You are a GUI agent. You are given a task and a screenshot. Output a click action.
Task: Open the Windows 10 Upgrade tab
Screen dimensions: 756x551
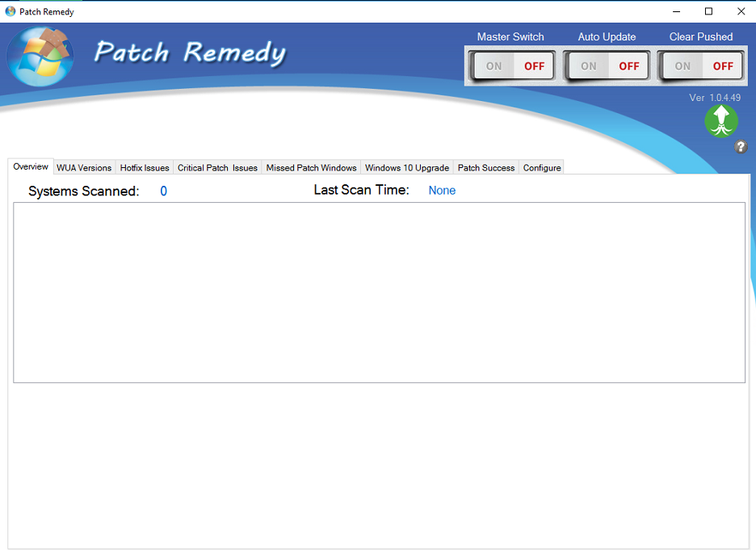click(407, 168)
